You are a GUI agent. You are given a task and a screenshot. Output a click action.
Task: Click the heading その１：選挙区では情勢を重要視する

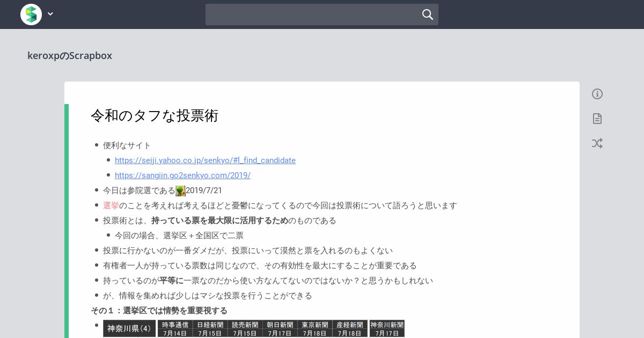159,311
